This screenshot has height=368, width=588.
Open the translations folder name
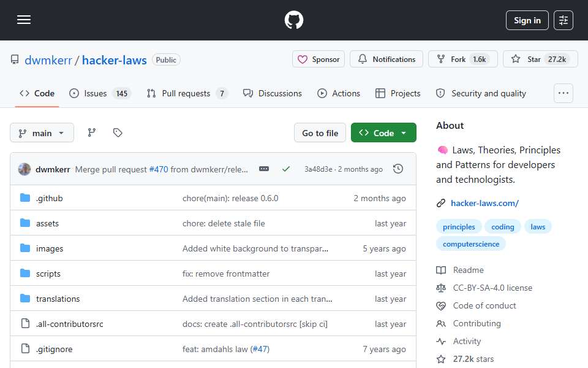coord(58,299)
